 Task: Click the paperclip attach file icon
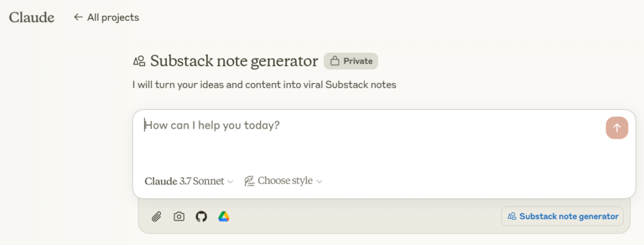[157, 216]
